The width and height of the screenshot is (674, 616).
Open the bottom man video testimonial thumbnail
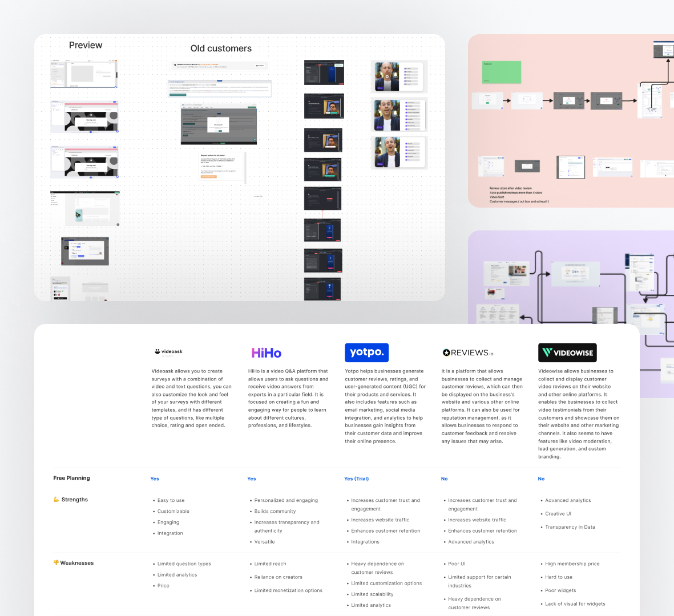coord(399,152)
